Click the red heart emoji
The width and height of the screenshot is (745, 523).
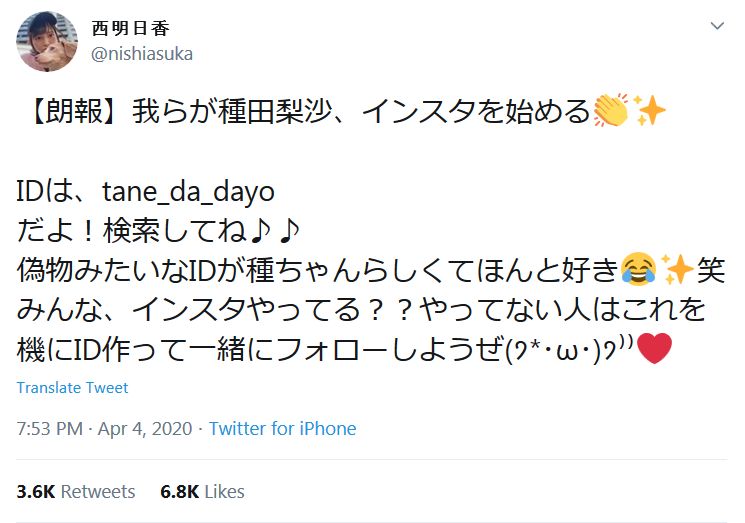coord(653,351)
